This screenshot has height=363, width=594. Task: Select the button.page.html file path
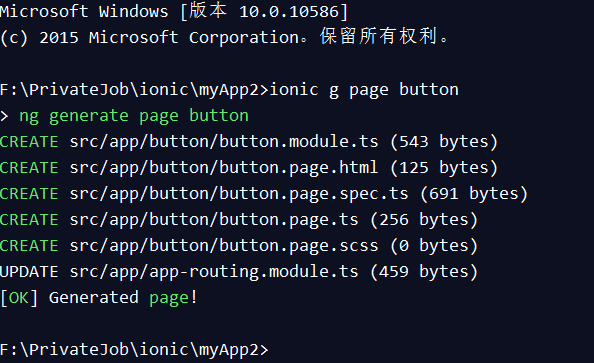[224, 168]
